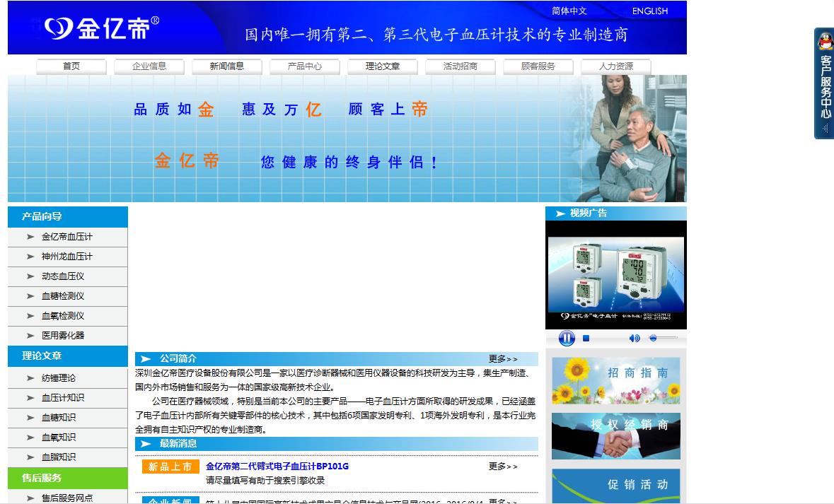This screenshot has height=504, width=834.
Task: Select 金亿帝血压计 in product guide
Action: pos(67,237)
